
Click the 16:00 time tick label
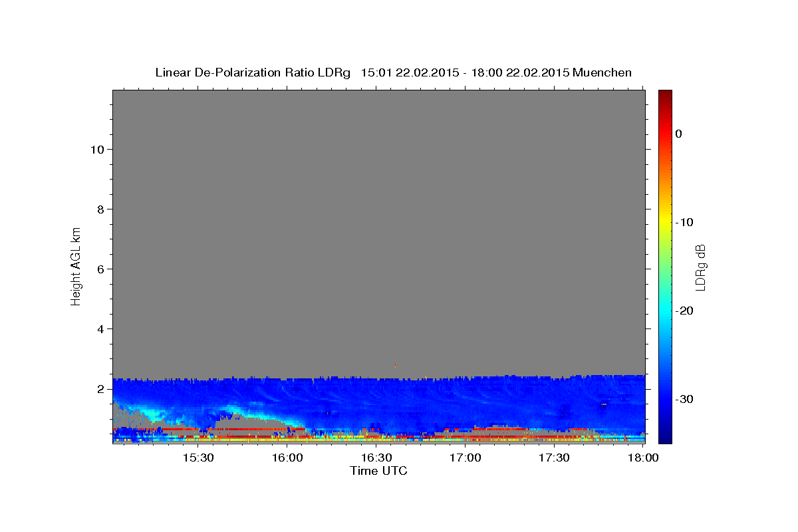287,458
